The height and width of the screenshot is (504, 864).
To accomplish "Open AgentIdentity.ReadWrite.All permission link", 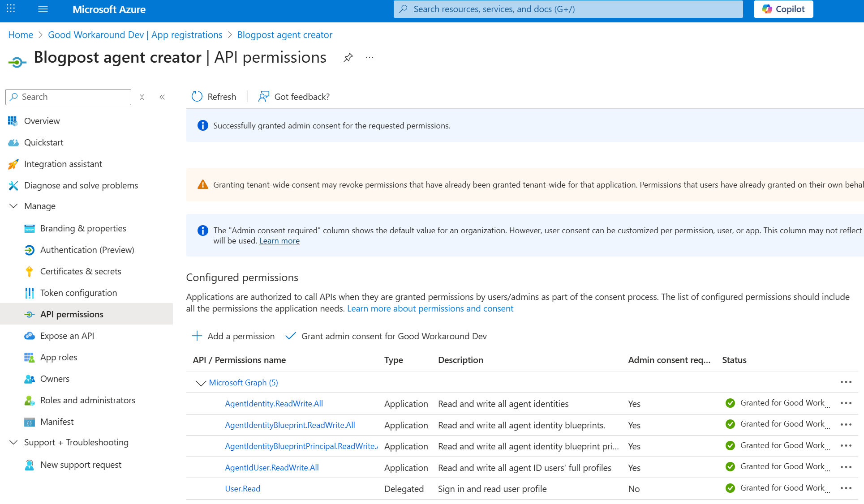I will click(x=274, y=404).
